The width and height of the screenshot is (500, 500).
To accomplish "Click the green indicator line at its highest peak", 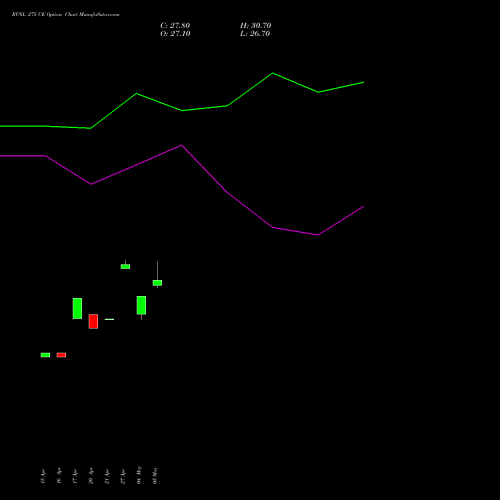I will click(273, 73).
